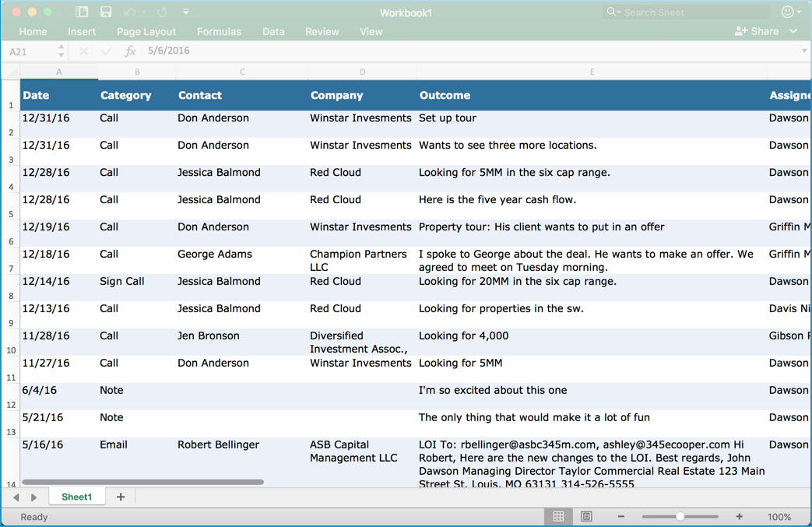Open the Insert Function fx icon
The image size is (812, 527).
(x=129, y=51)
